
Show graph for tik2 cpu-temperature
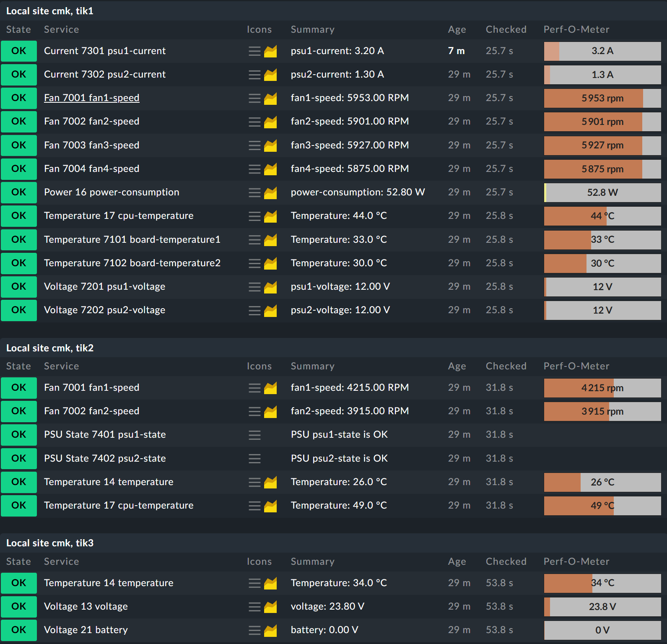click(270, 506)
